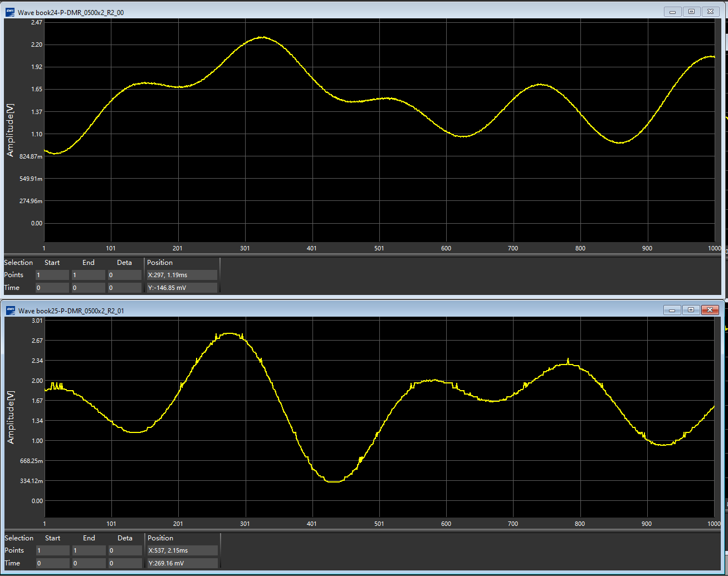Image resolution: width=728 pixels, height=576 pixels.
Task: Select the X:537, 2.15ms position field
Action: 182,550
